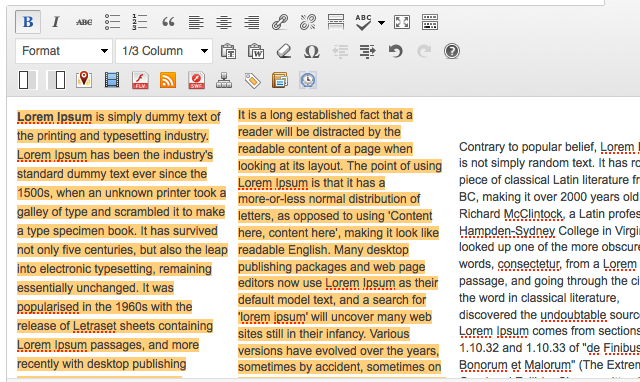Toggle fullscreen editing mode
Image resolution: width=640 pixels, height=382 pixels.
pyautogui.click(x=402, y=22)
